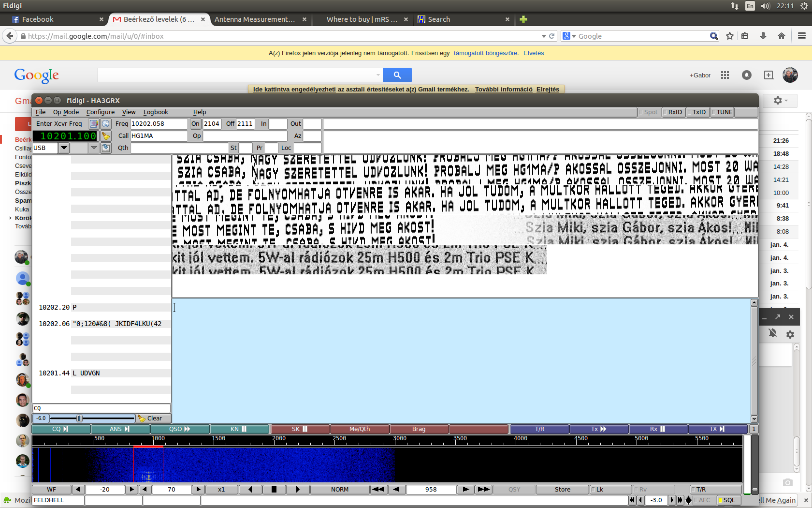Click the save QSO icon next to USB

(x=106, y=148)
